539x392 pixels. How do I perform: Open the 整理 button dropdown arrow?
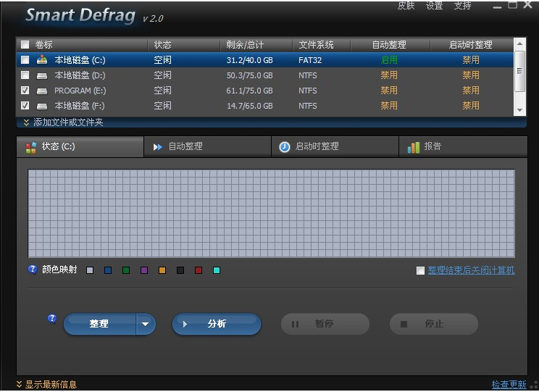point(146,325)
